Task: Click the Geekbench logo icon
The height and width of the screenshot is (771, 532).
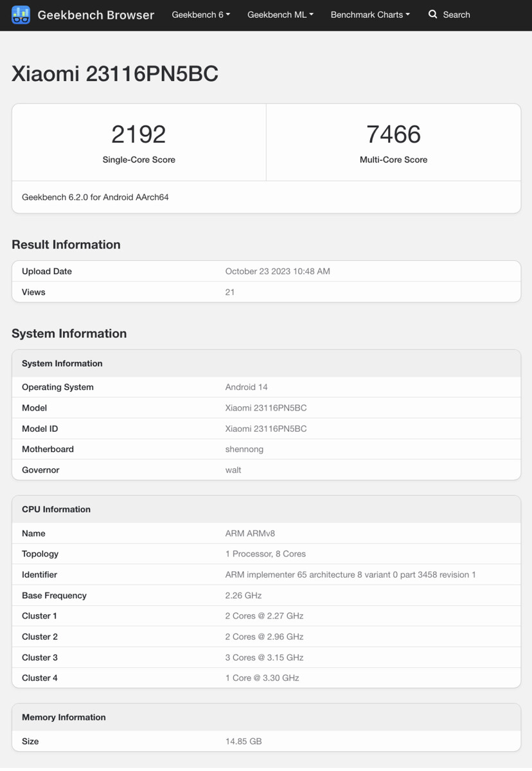Action: [21, 14]
